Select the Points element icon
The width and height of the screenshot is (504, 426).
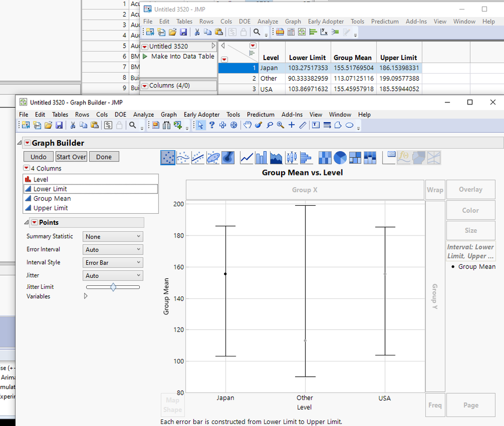tap(168, 158)
